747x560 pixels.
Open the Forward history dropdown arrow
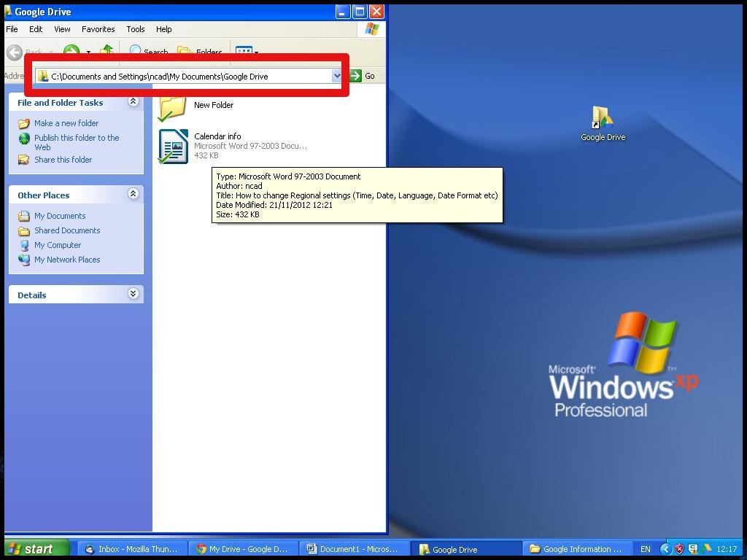pyautogui.click(x=88, y=52)
